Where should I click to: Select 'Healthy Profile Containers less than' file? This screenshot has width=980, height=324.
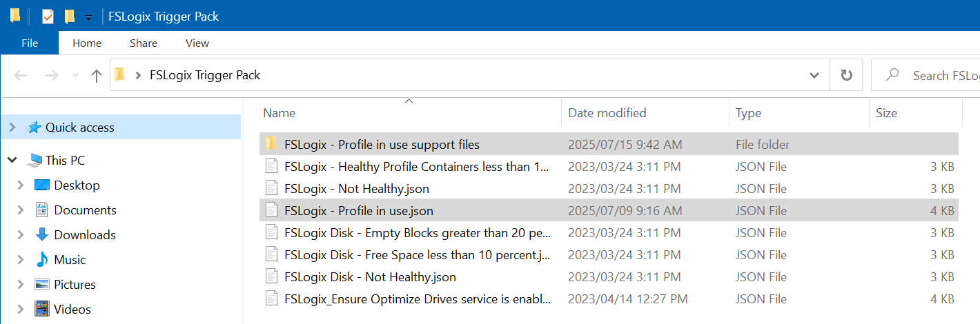click(x=609, y=167)
